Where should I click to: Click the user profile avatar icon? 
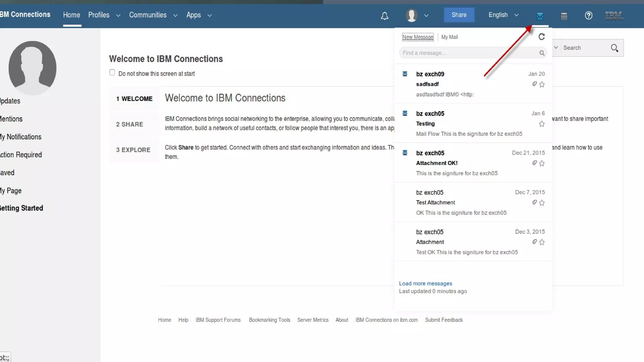(411, 15)
